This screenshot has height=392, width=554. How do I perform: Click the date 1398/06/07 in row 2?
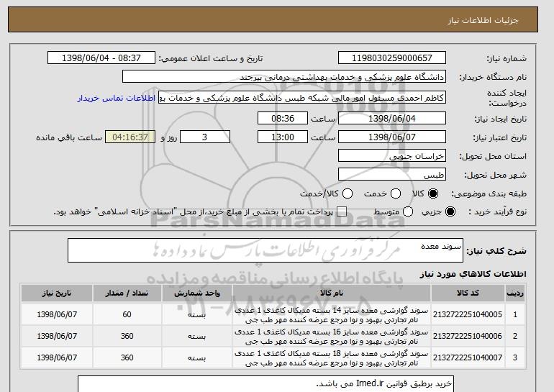[x=57, y=336]
